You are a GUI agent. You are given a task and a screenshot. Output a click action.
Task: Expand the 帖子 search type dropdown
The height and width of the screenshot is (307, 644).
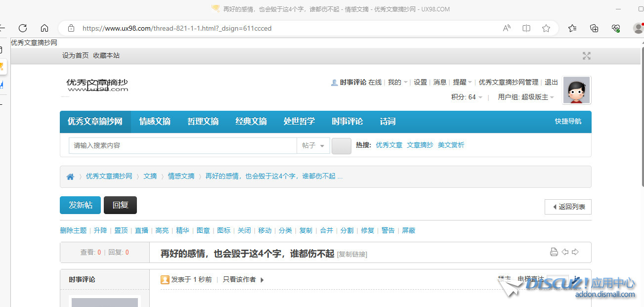pos(313,145)
